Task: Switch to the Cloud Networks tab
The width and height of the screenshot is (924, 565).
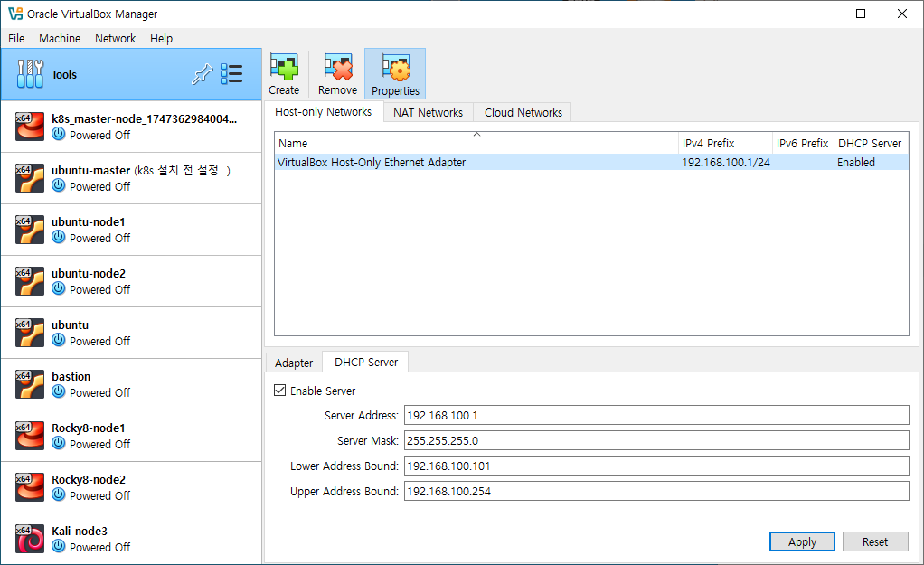Action: pos(523,112)
